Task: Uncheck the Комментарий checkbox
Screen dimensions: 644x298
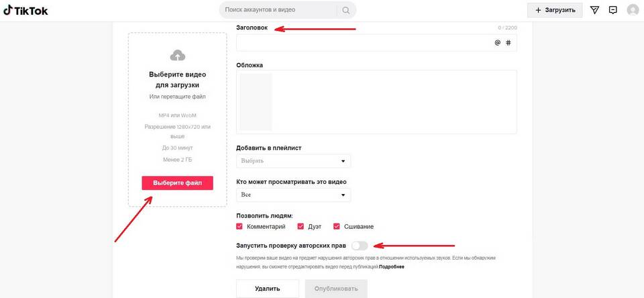Action: [239, 226]
